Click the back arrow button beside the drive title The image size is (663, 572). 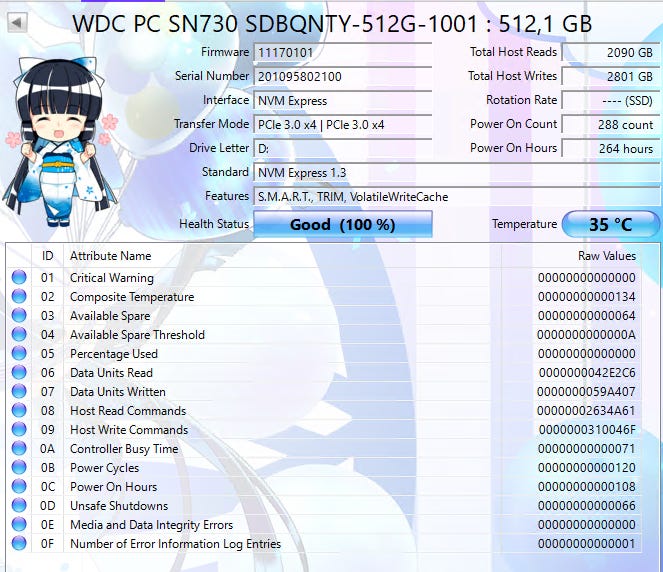(17, 22)
